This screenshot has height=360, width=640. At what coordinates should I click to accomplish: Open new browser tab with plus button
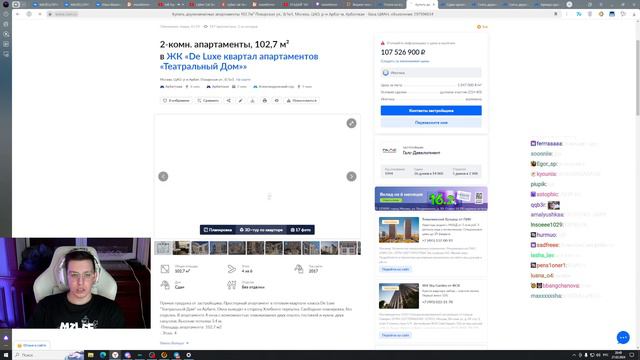(x=569, y=4)
